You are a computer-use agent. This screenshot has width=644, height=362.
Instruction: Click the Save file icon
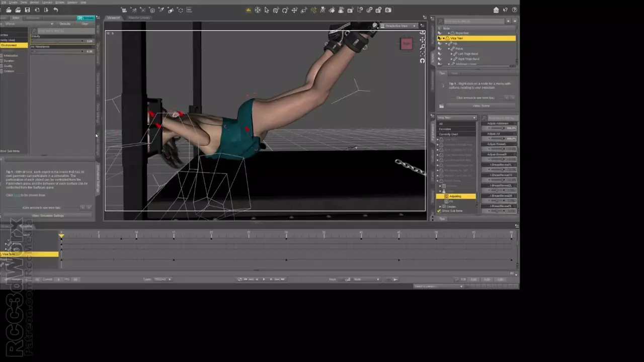tap(27, 10)
